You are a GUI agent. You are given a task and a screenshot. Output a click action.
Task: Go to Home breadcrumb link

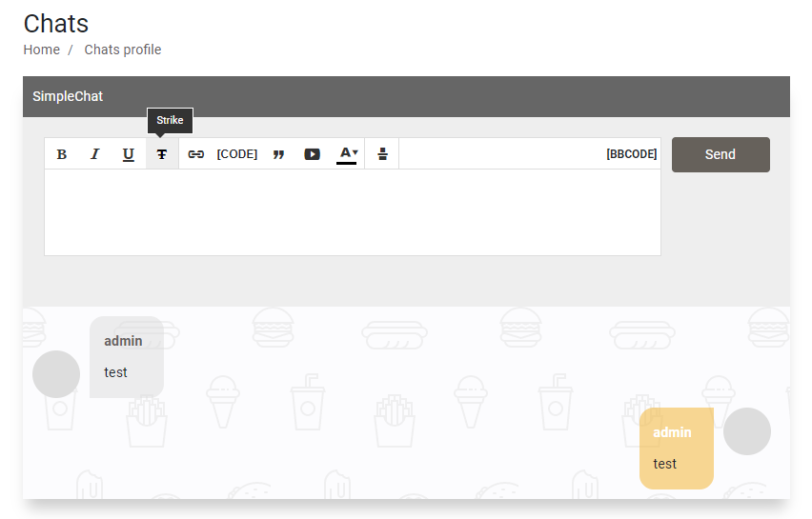(41, 50)
